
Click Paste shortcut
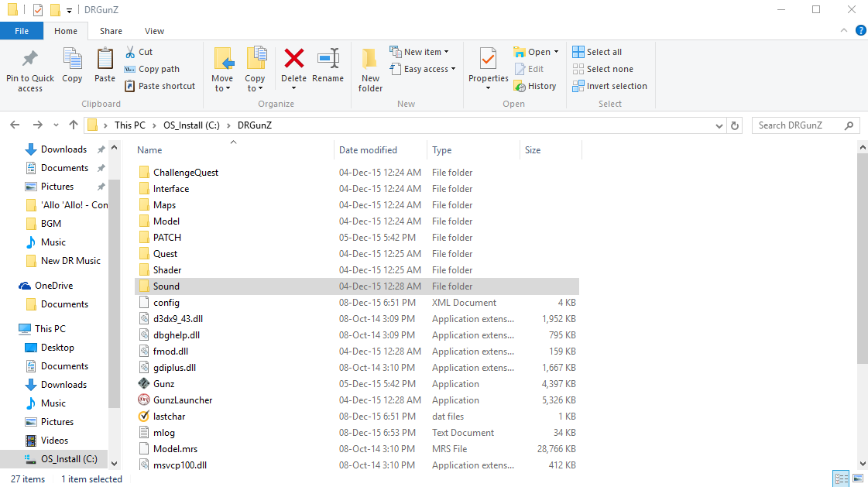click(x=160, y=87)
